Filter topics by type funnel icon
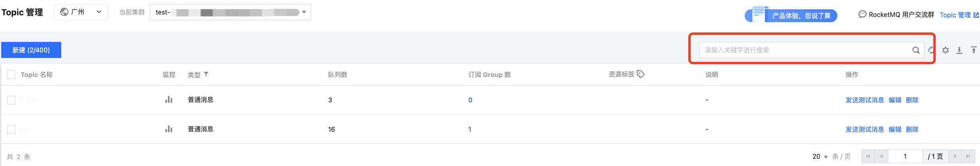The width and height of the screenshot is (980, 166). coord(206,74)
